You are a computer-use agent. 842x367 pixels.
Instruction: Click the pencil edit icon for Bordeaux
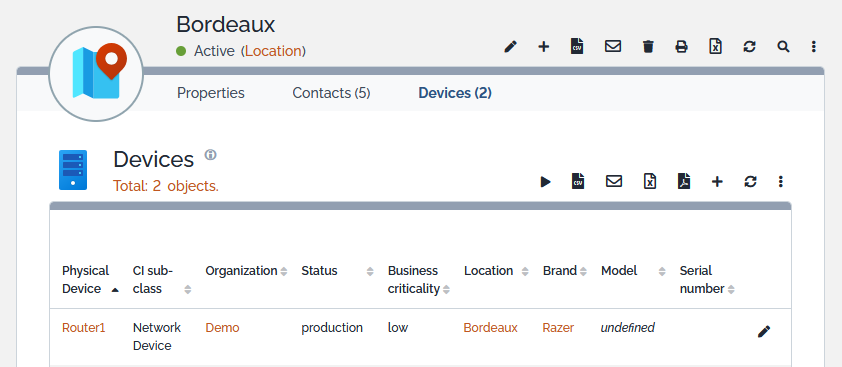tap(510, 47)
